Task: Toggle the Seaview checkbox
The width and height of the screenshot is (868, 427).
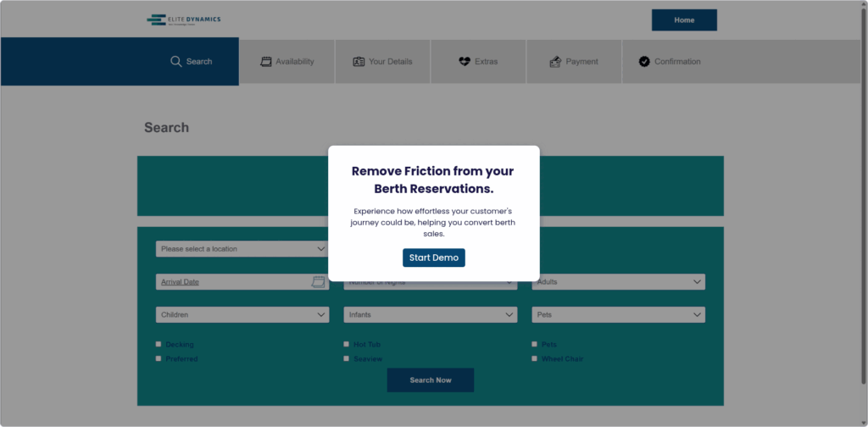Action: (347, 358)
